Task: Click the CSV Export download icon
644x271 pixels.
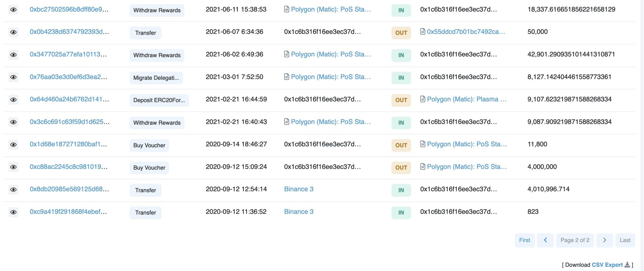Action: click(627, 265)
